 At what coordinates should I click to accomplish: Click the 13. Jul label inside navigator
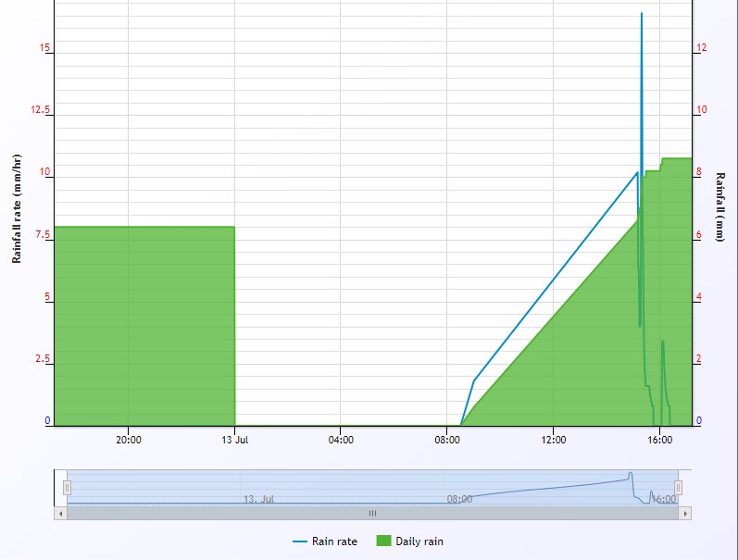(x=259, y=499)
